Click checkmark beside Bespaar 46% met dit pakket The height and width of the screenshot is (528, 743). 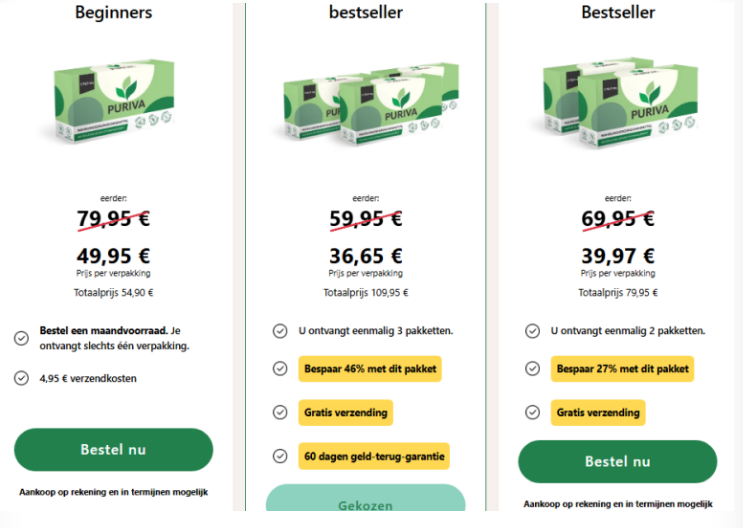click(x=280, y=369)
